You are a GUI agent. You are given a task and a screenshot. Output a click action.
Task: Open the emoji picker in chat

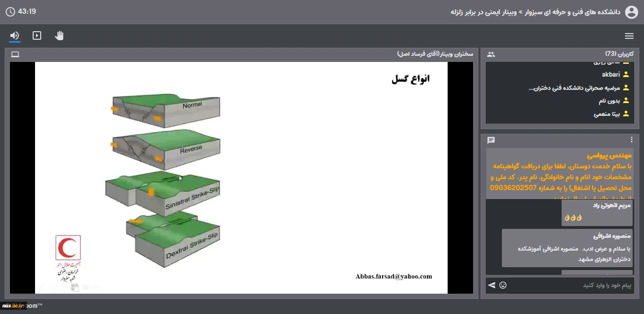503,285
